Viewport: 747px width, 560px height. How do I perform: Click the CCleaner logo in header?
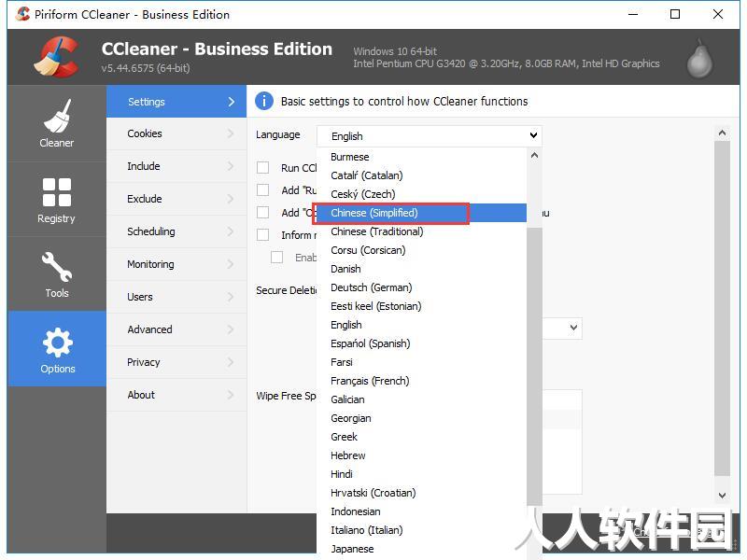[x=57, y=57]
